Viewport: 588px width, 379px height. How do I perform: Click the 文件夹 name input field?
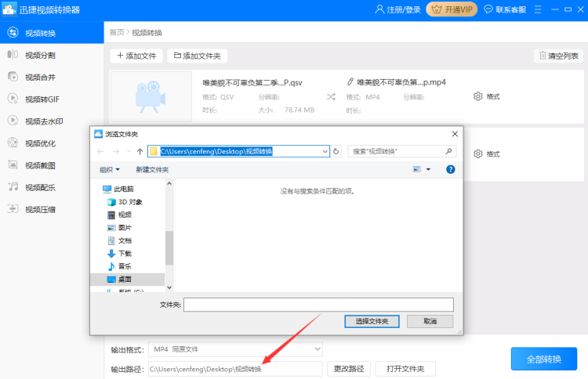[318, 305]
